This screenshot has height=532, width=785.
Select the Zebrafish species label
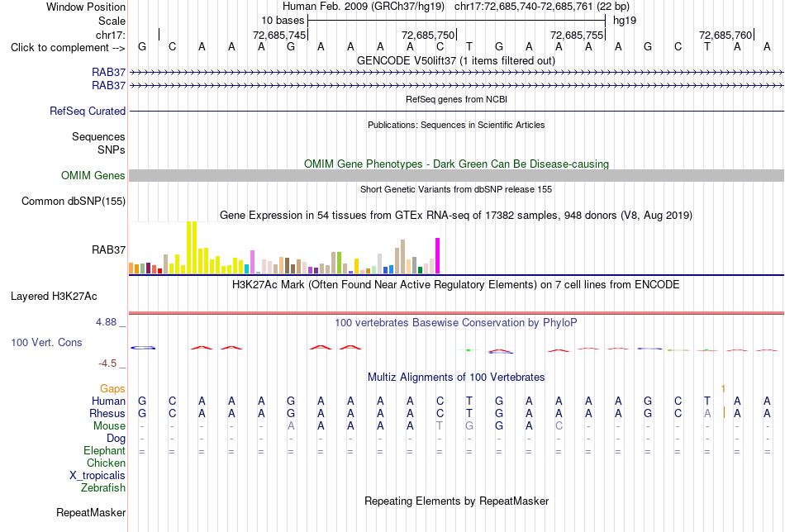(x=103, y=488)
